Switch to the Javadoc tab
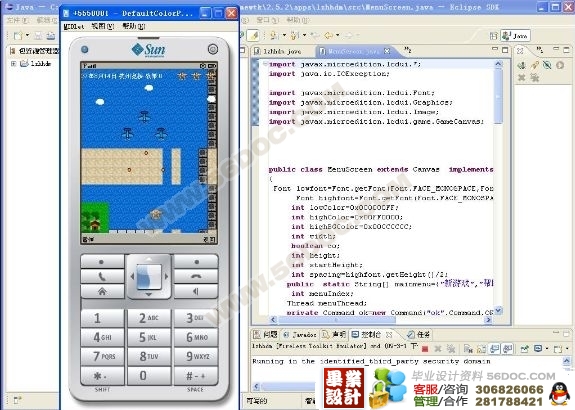Screen dimensions: 575x410 (x=300, y=334)
